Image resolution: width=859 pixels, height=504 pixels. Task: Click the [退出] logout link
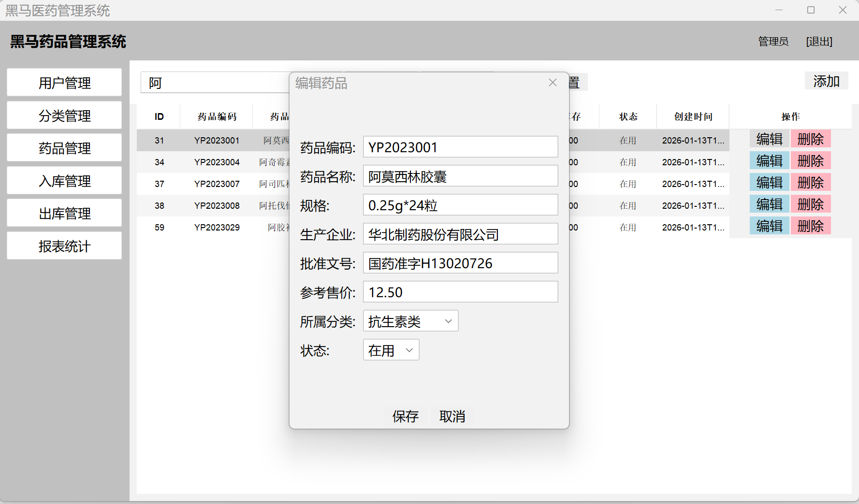point(819,42)
